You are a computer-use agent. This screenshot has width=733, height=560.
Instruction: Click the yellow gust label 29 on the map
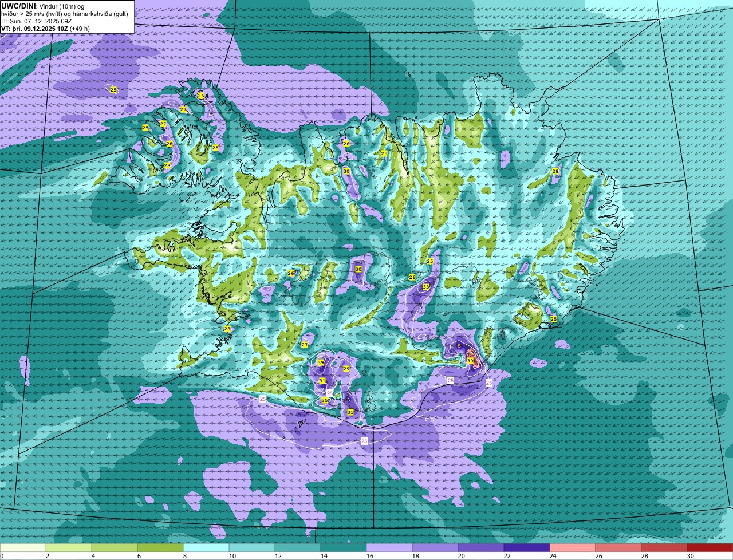click(x=346, y=369)
